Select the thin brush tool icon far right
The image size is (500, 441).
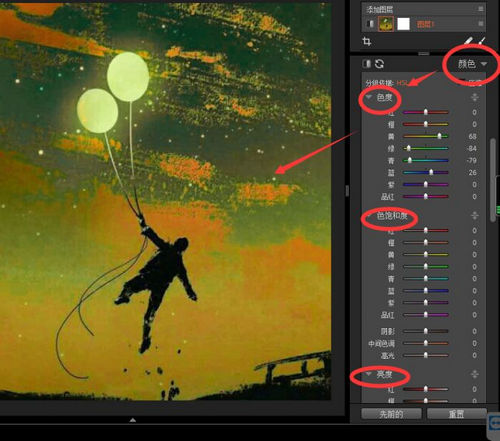[482, 41]
